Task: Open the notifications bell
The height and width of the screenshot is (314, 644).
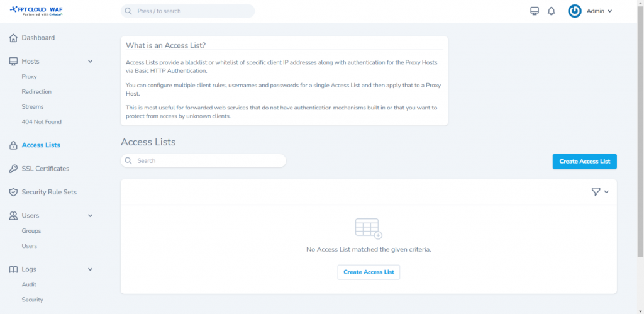Action: [552, 11]
